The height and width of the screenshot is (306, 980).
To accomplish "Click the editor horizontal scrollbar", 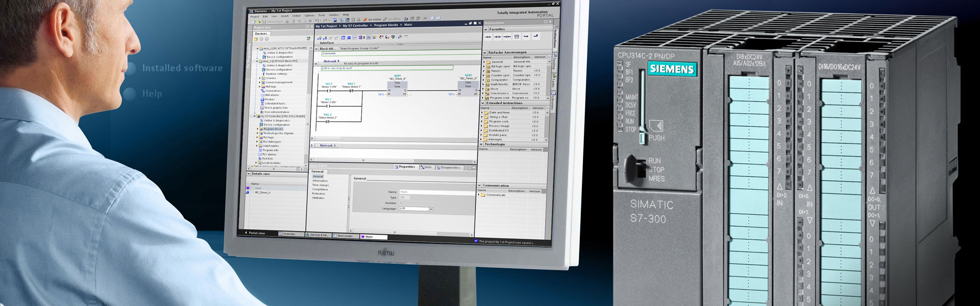I will (x=394, y=160).
